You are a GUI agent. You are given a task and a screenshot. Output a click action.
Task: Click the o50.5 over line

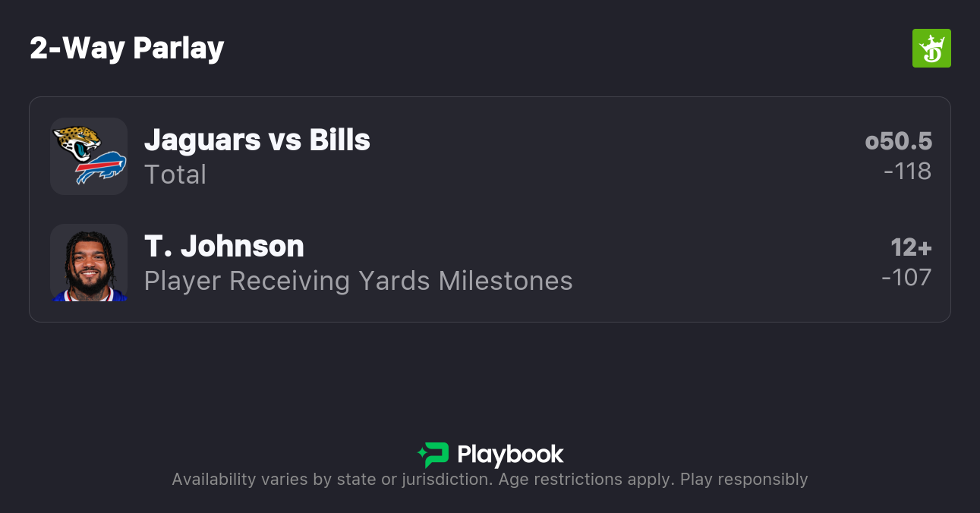[x=898, y=141]
